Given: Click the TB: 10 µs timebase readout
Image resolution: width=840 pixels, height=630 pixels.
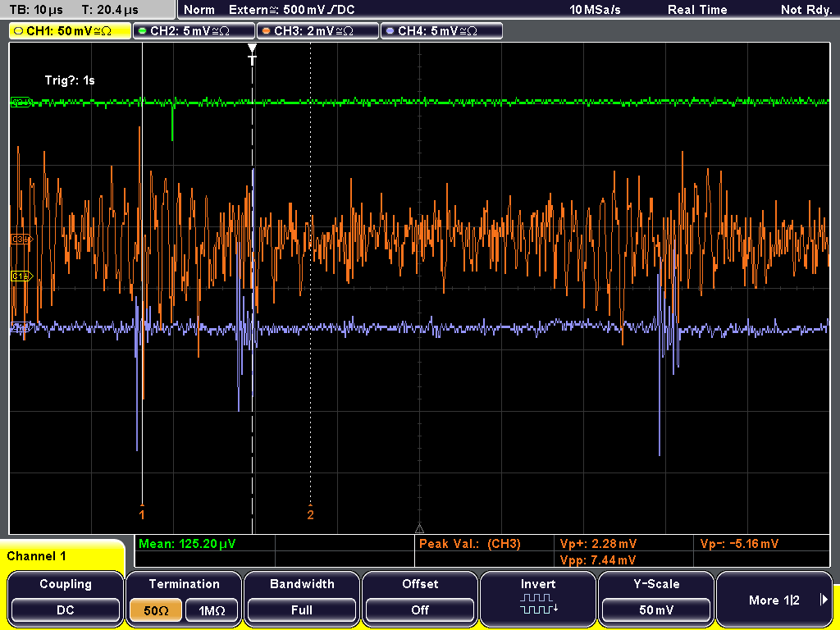Looking at the screenshot, I should click(36, 10).
